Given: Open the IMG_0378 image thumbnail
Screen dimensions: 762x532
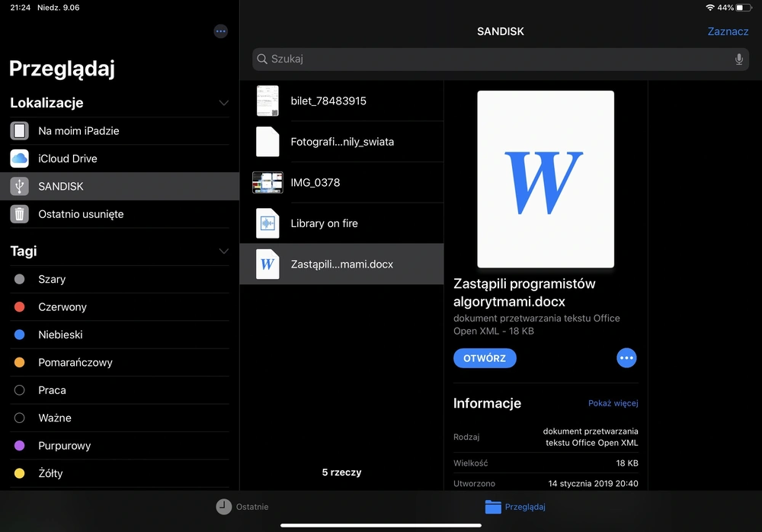Looking at the screenshot, I should [x=267, y=182].
